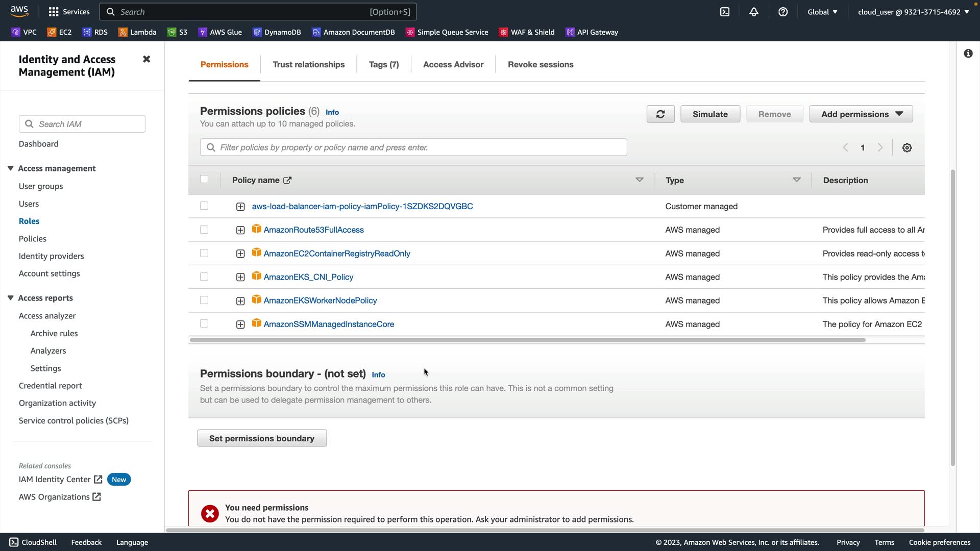980x551 pixels.
Task: Toggle the select-all policies checkbox
Action: coord(204,179)
